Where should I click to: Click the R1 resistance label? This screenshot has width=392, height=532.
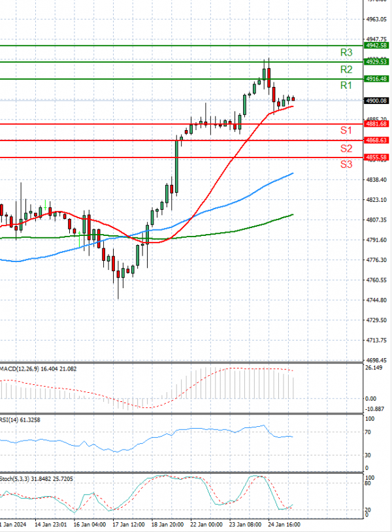tap(346, 86)
